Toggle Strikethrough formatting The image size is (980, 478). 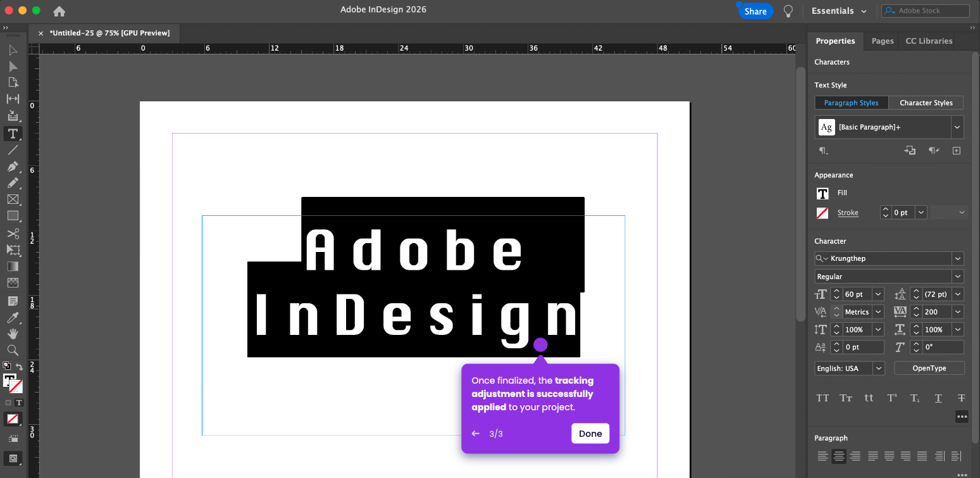[x=962, y=398]
